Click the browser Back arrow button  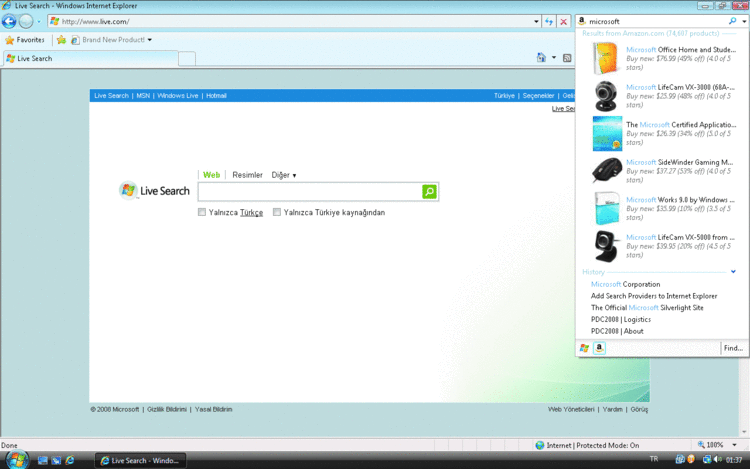(x=9, y=22)
